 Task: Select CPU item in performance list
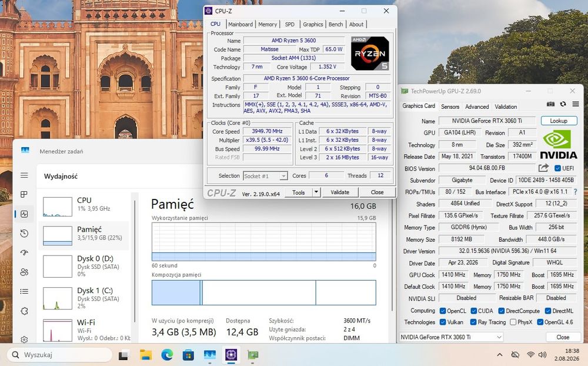[x=84, y=206]
